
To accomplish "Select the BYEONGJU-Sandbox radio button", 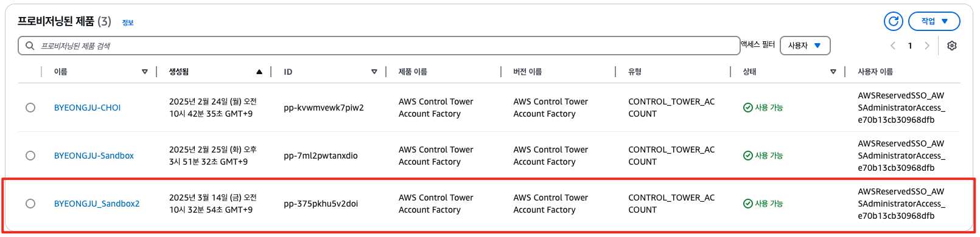I will (30, 156).
